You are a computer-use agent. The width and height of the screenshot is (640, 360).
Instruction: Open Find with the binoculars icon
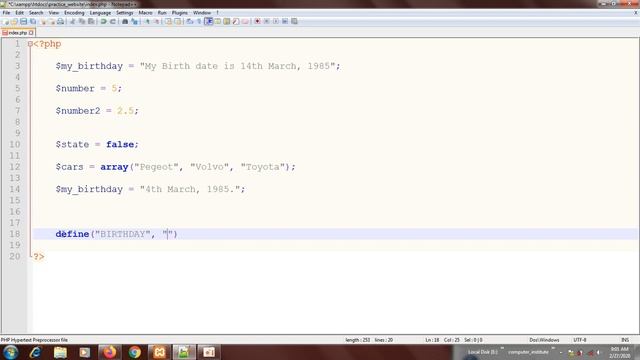[125, 21]
